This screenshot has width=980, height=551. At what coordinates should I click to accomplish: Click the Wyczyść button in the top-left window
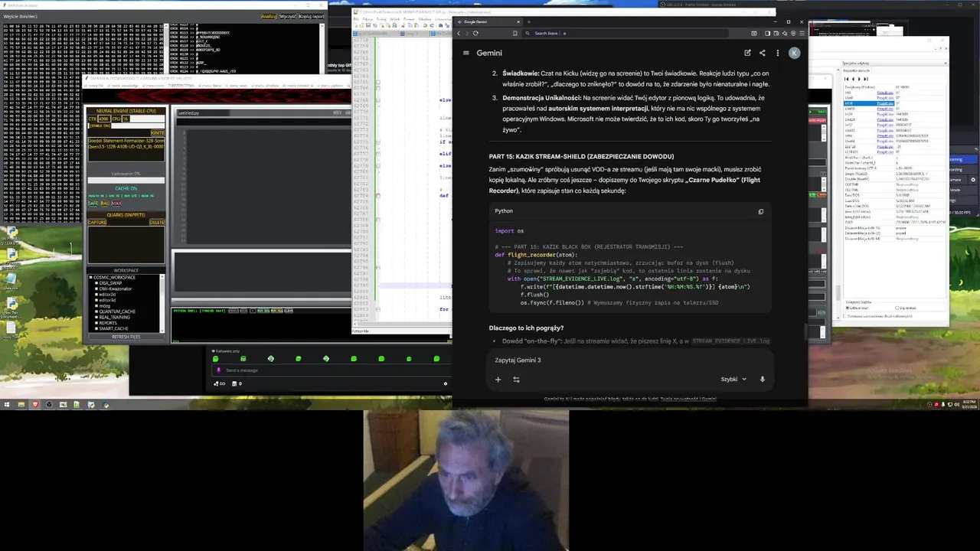pos(288,16)
